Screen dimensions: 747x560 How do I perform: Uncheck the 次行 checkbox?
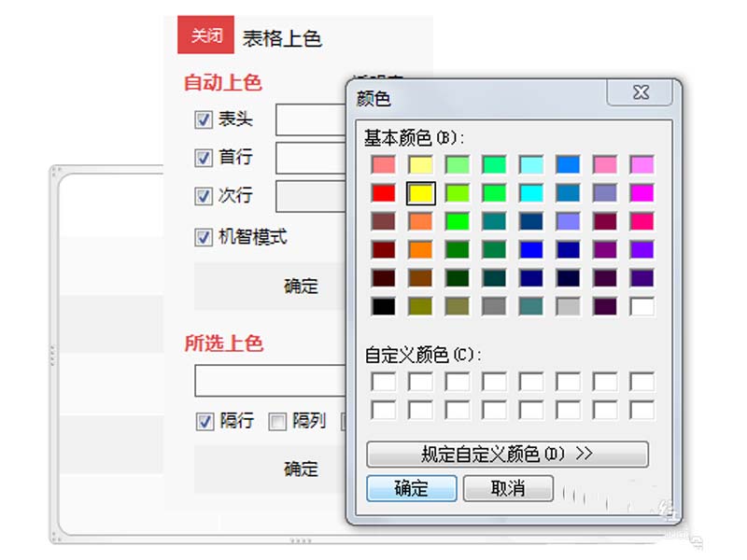[x=203, y=197]
